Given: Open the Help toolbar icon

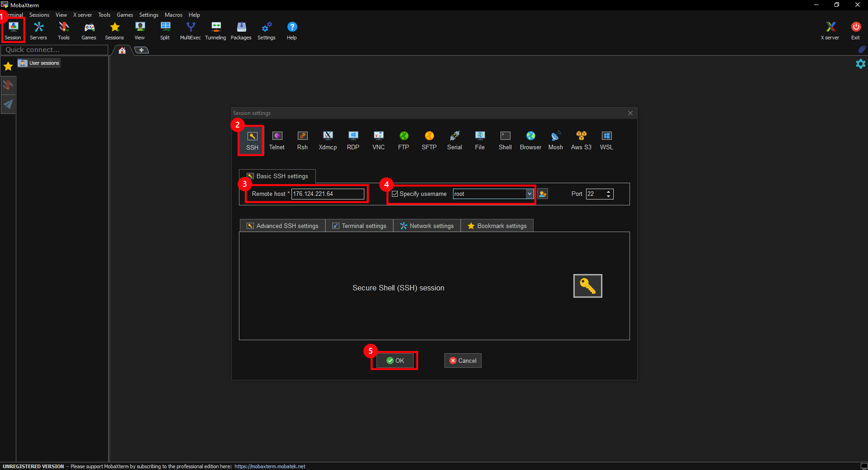Looking at the screenshot, I should tap(292, 30).
